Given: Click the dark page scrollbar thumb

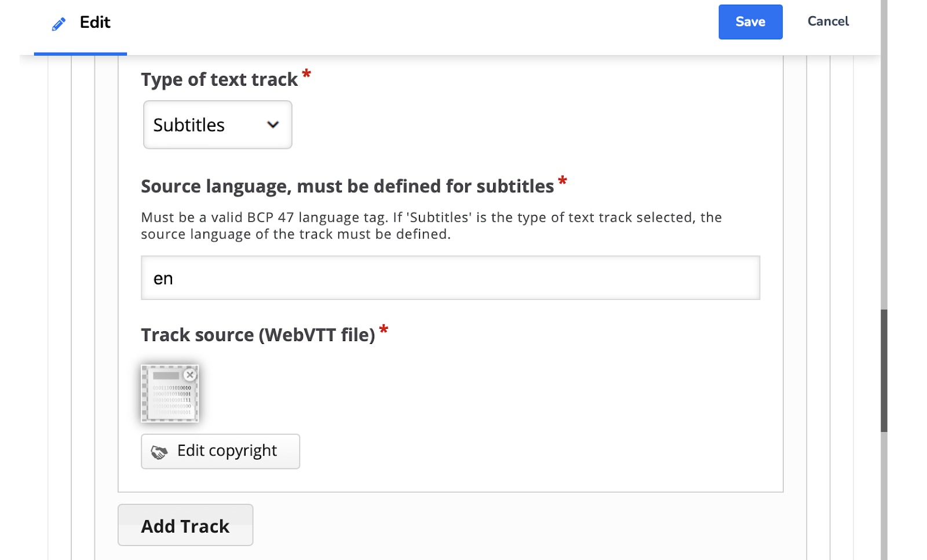Looking at the screenshot, I should click(x=884, y=371).
